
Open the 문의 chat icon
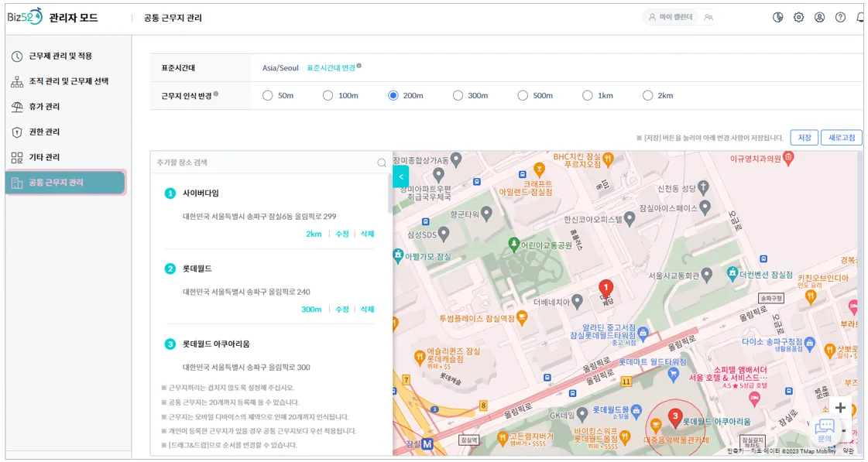point(825,430)
